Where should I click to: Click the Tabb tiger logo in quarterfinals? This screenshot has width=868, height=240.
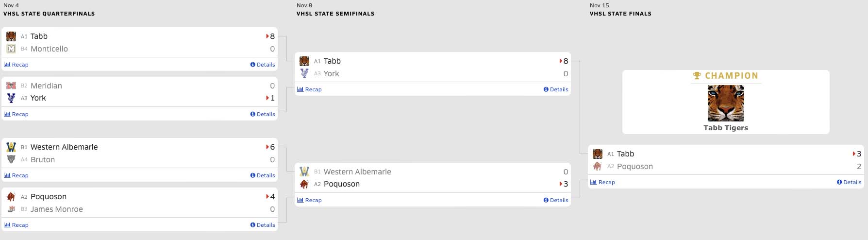click(x=11, y=36)
